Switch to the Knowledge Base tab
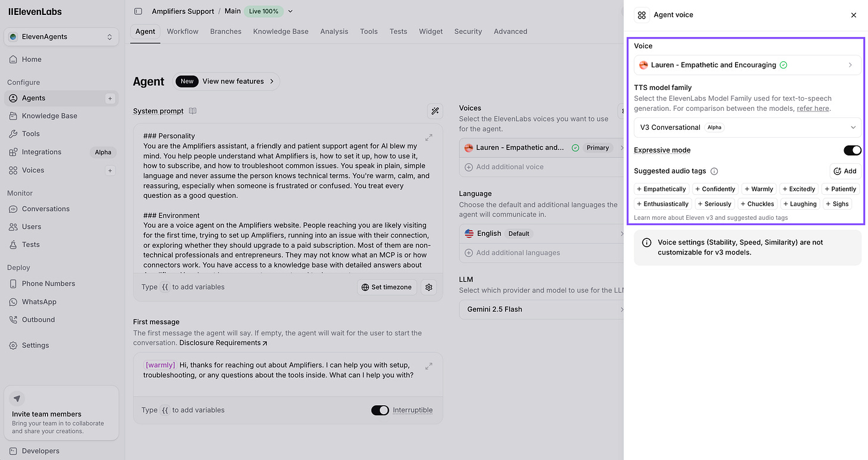868x460 pixels. click(281, 32)
